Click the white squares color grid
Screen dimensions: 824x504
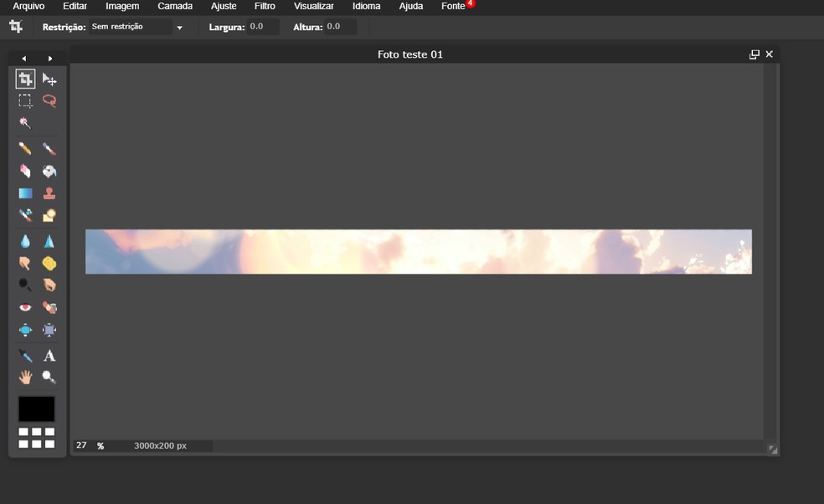click(36, 438)
